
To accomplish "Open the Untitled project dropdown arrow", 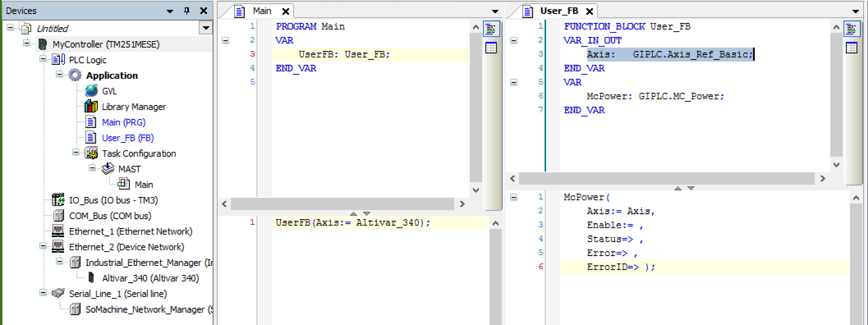I will point(206,28).
